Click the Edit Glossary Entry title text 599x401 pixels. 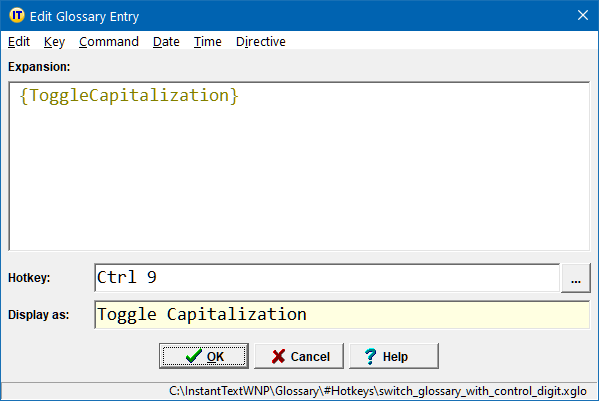(84, 16)
